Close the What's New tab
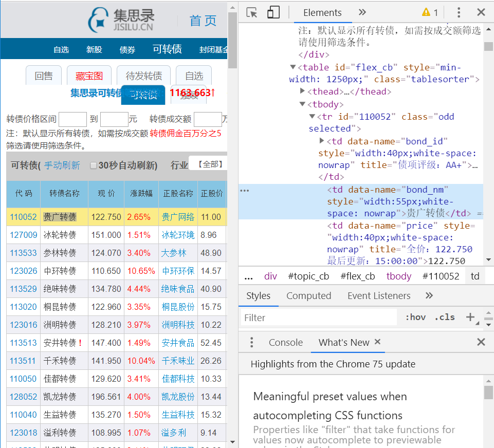 point(377,342)
